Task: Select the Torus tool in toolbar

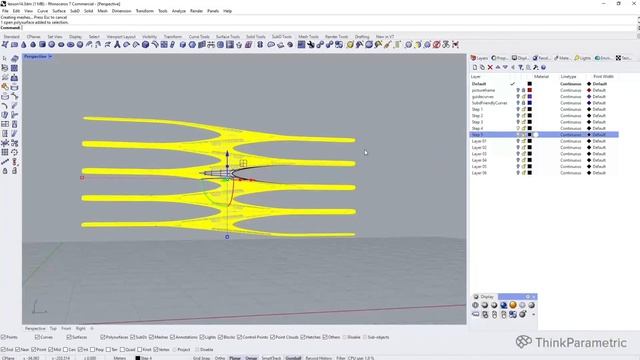Action: pos(71,44)
